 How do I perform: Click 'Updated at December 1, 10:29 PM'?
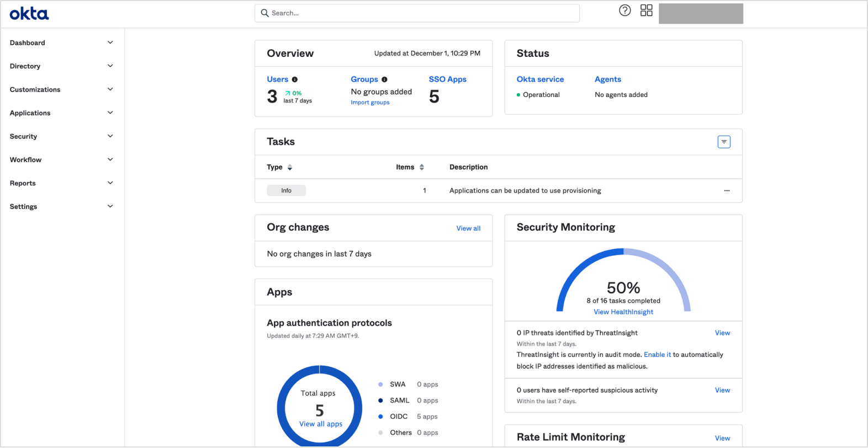tap(427, 54)
